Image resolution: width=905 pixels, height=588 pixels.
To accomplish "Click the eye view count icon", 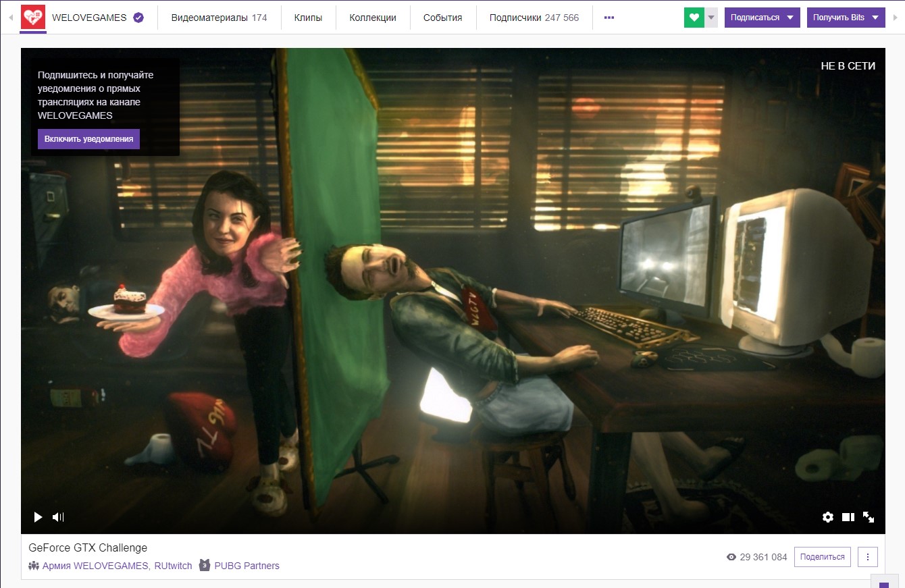I will click(731, 558).
